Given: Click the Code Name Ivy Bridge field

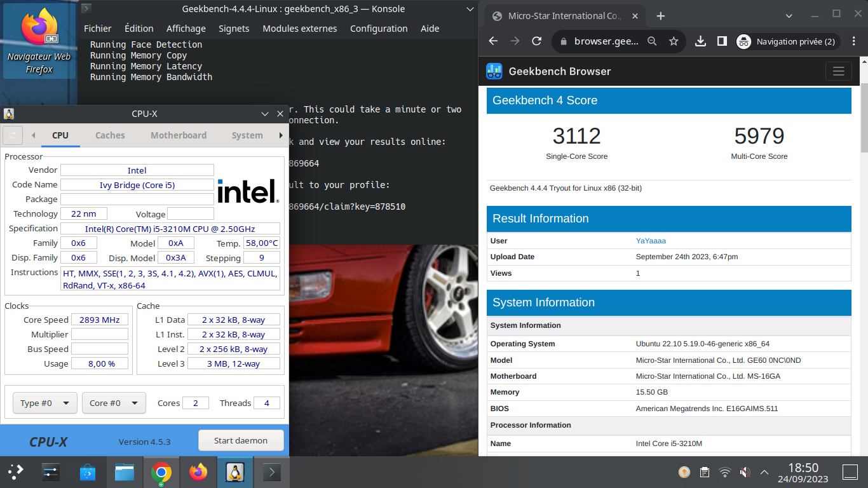Looking at the screenshot, I should [137, 185].
